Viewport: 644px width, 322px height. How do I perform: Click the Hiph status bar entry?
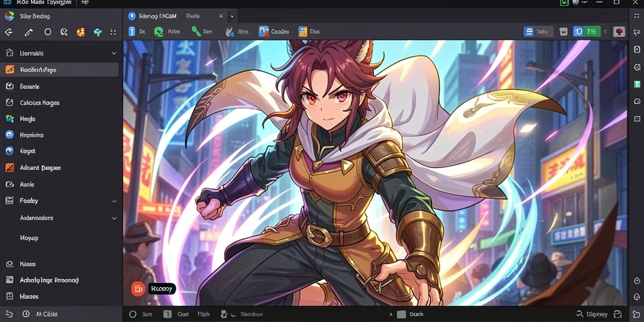coord(203,314)
